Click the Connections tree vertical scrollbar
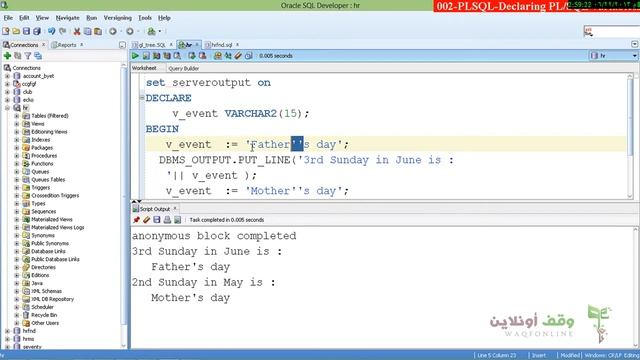This screenshot has height=360, width=640. [124, 206]
